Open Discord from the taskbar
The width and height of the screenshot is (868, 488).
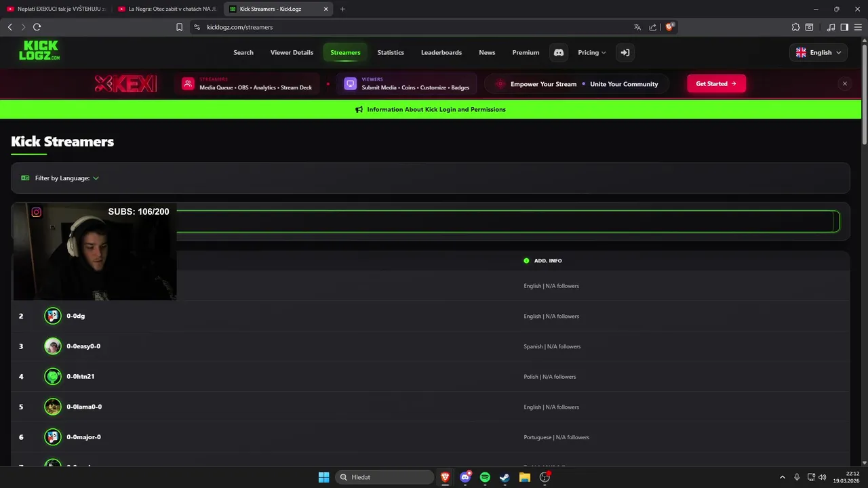tap(465, 477)
